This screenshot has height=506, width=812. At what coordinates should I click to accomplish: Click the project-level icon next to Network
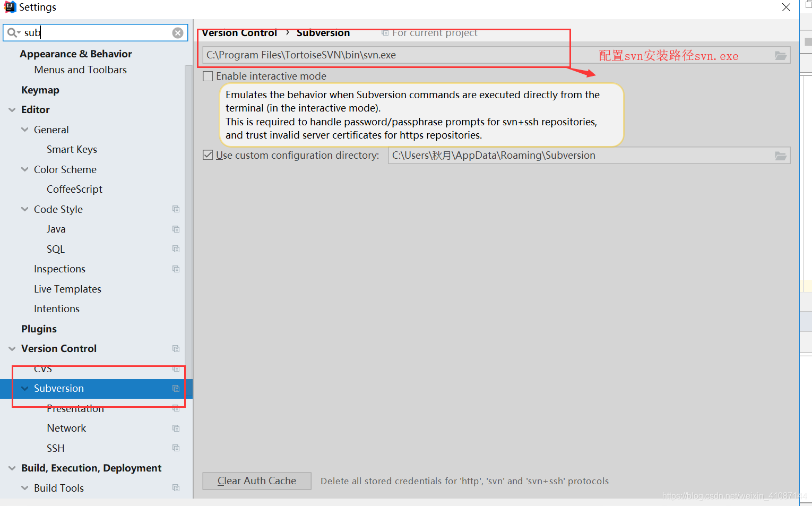(176, 428)
